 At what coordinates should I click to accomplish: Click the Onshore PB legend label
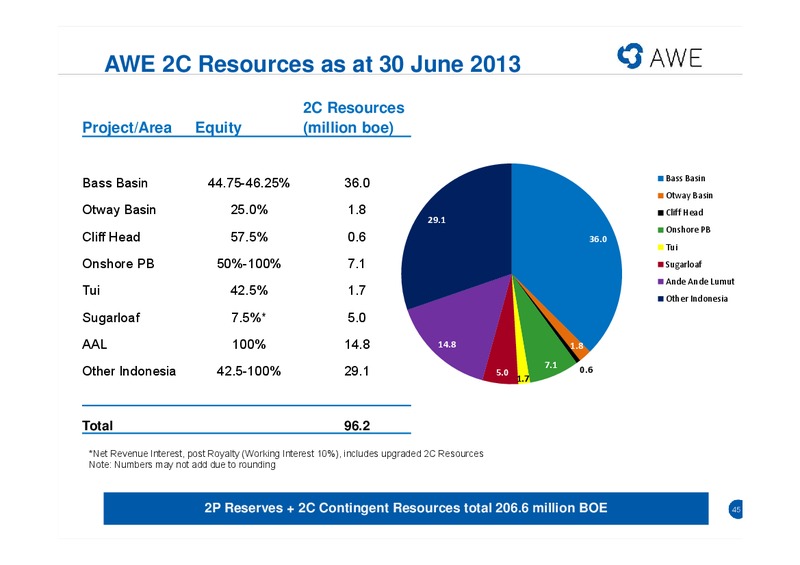tap(688, 230)
